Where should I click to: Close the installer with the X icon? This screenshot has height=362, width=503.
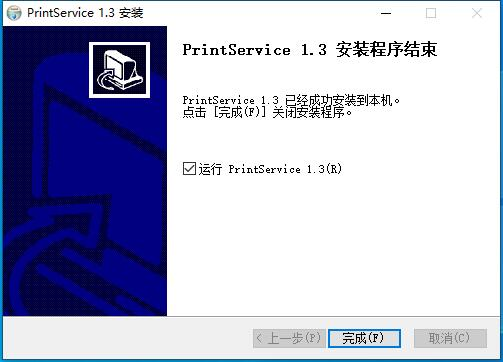pos(477,13)
